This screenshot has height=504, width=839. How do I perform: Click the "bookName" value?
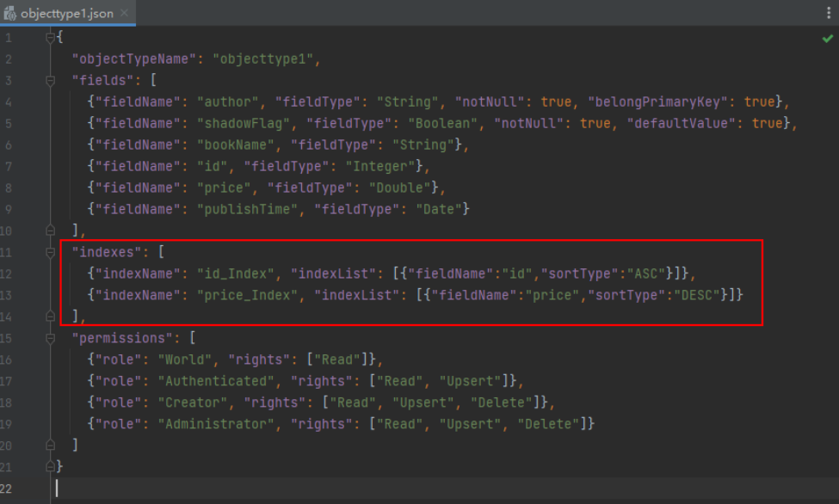click(x=236, y=144)
